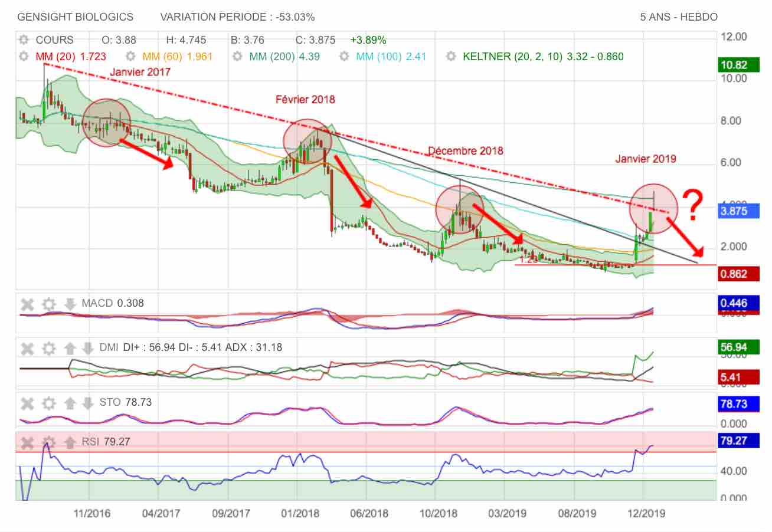Image resolution: width=772 pixels, height=532 pixels.
Task: Remove the DMI indicator with its X icon
Action: pos(27,348)
